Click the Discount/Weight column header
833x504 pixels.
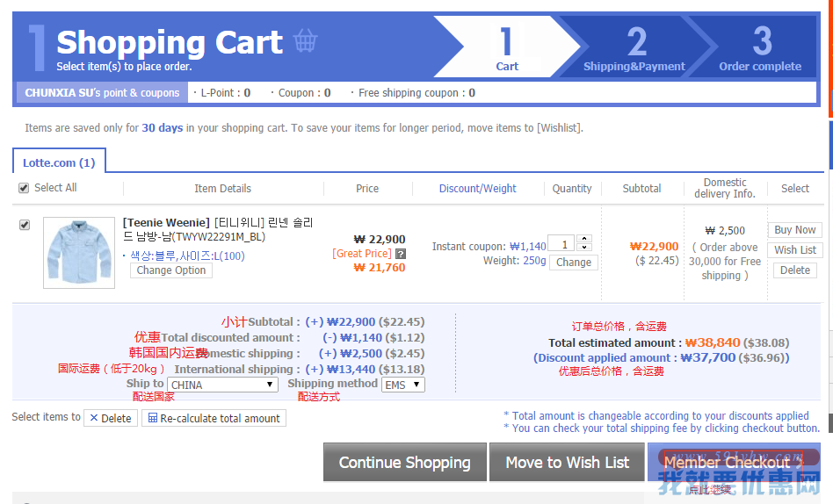coord(478,189)
